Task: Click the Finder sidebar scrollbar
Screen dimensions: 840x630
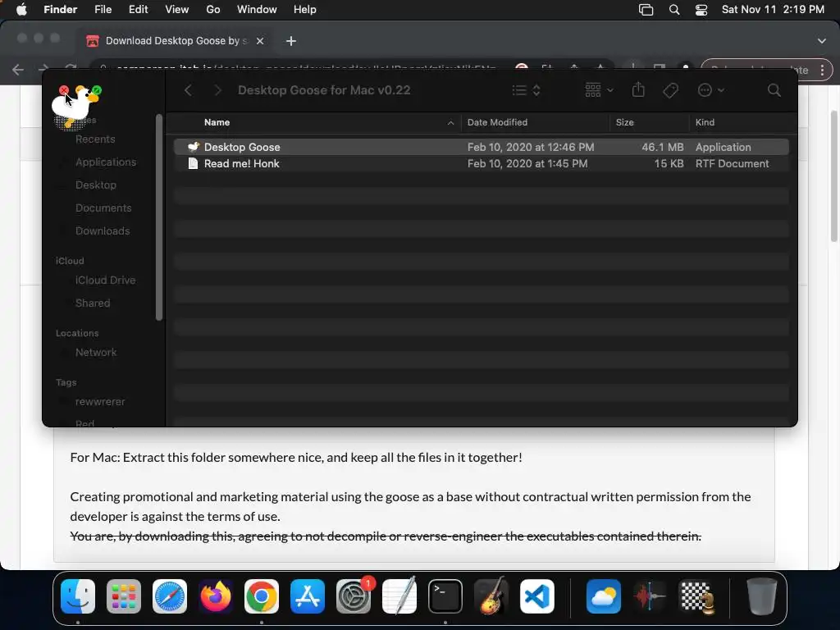Action: 158,217
